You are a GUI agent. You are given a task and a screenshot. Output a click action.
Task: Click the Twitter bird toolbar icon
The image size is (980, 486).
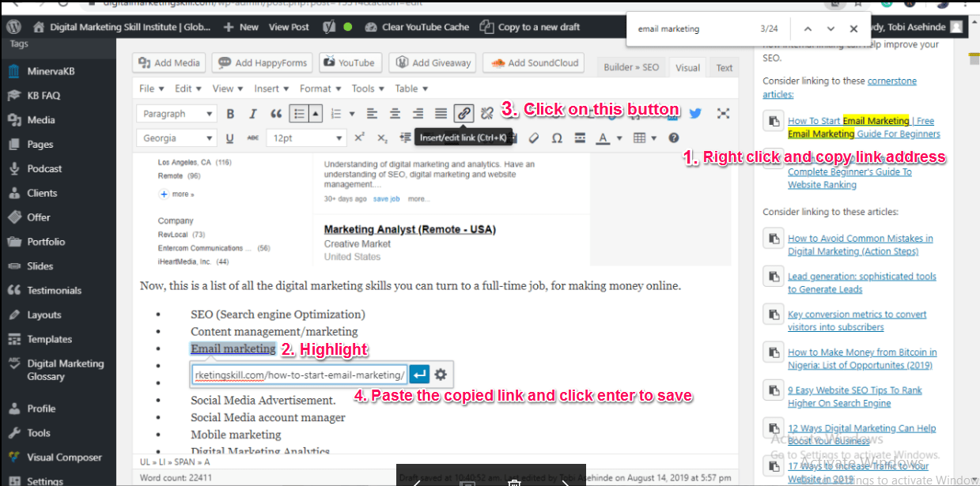pyautogui.click(x=695, y=114)
